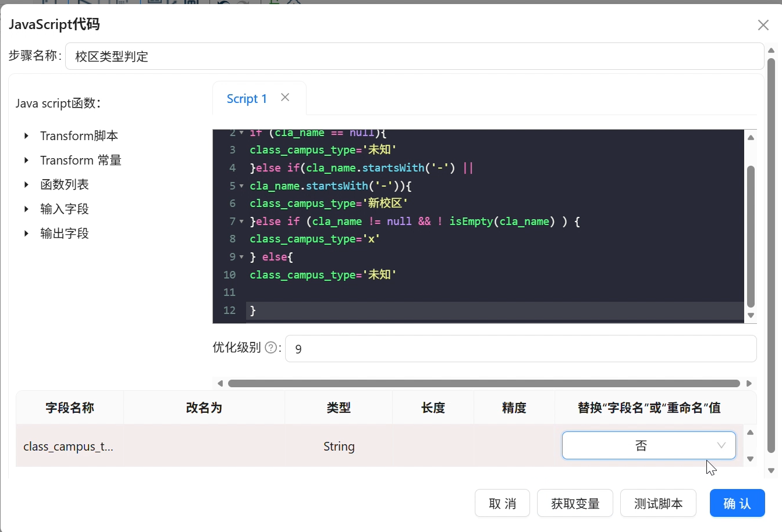
Task: Expand the Transform脚本 tree node
Action: [26, 135]
